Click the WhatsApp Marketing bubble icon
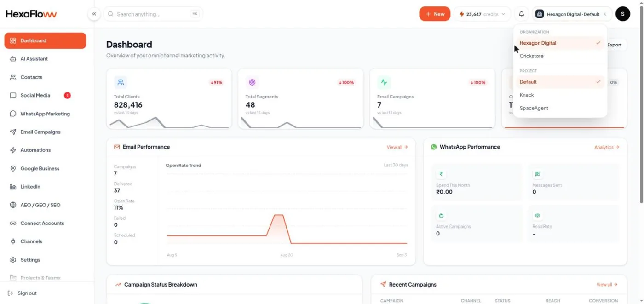This screenshot has width=644, height=304. coord(13,114)
